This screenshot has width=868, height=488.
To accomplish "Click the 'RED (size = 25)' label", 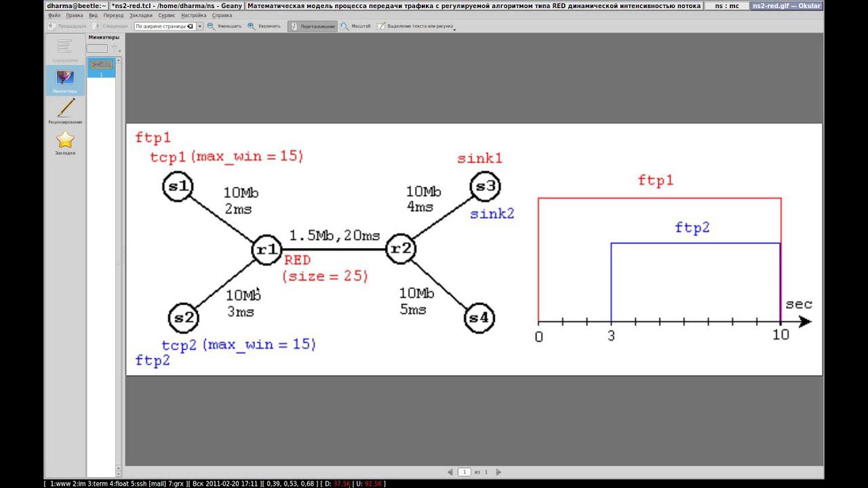I will tap(325, 268).
